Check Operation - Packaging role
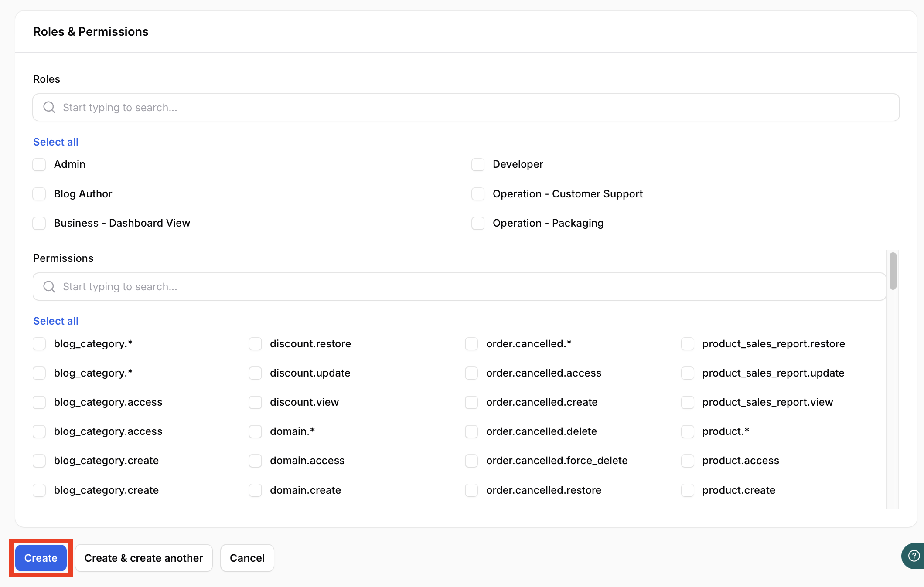 click(x=478, y=223)
